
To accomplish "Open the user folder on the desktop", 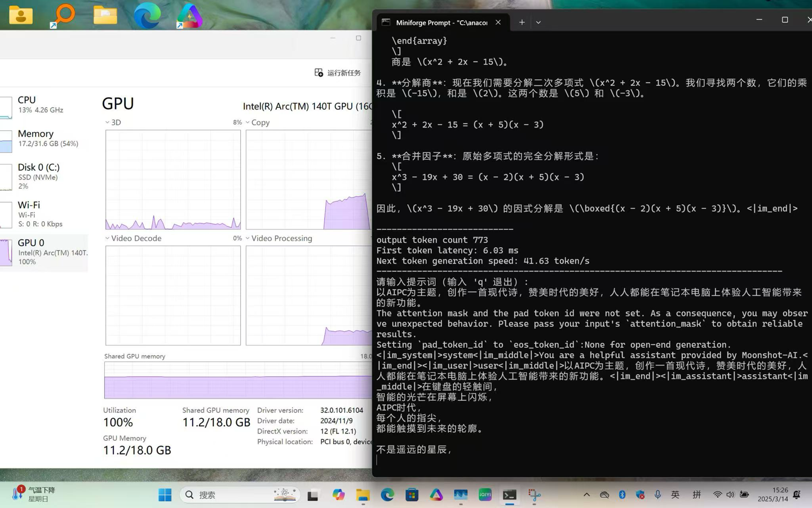I will (21, 15).
